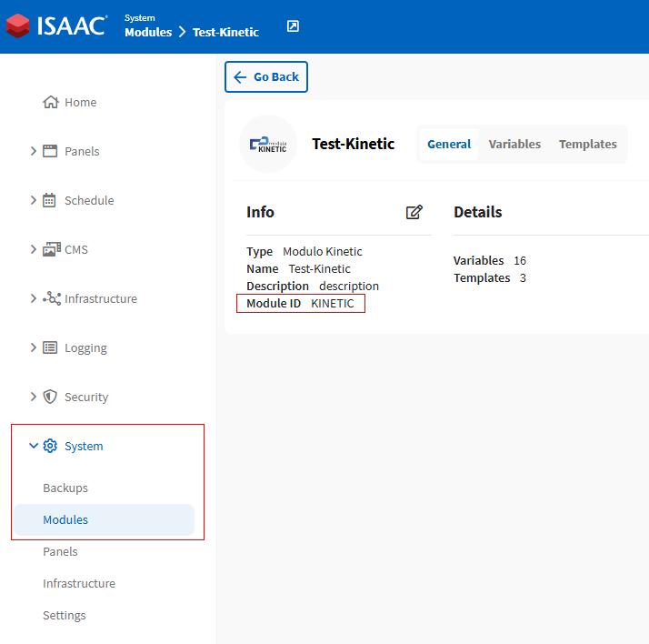The image size is (649, 644).
Task: Click the Panels window icon
Action: point(50,151)
